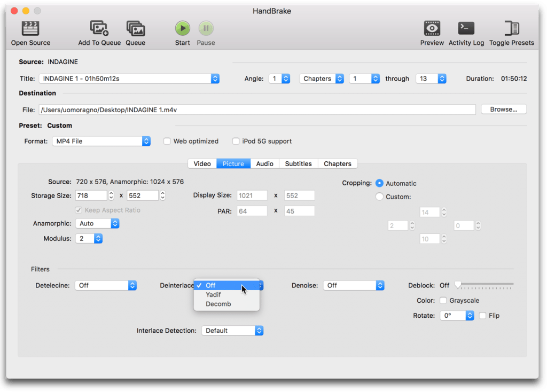This screenshot has height=392, width=547.
Task: Show the Activity Log terminal icon
Action: (x=466, y=29)
